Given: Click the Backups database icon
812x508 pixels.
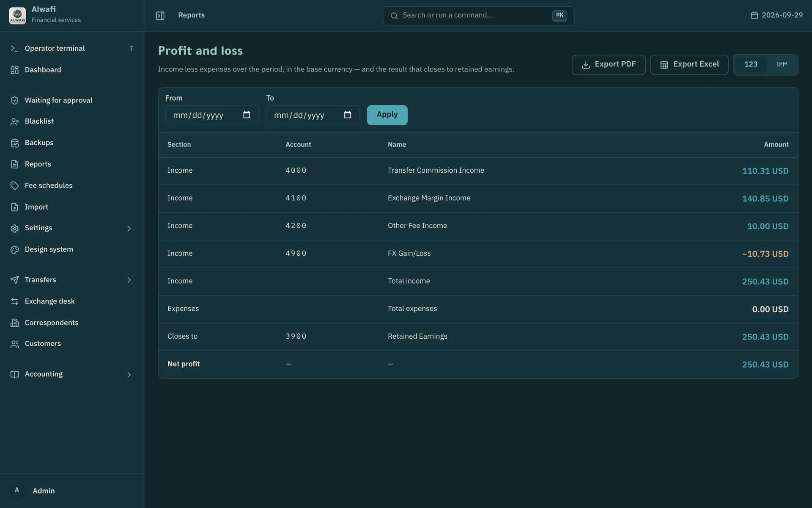Looking at the screenshot, I should click(14, 143).
